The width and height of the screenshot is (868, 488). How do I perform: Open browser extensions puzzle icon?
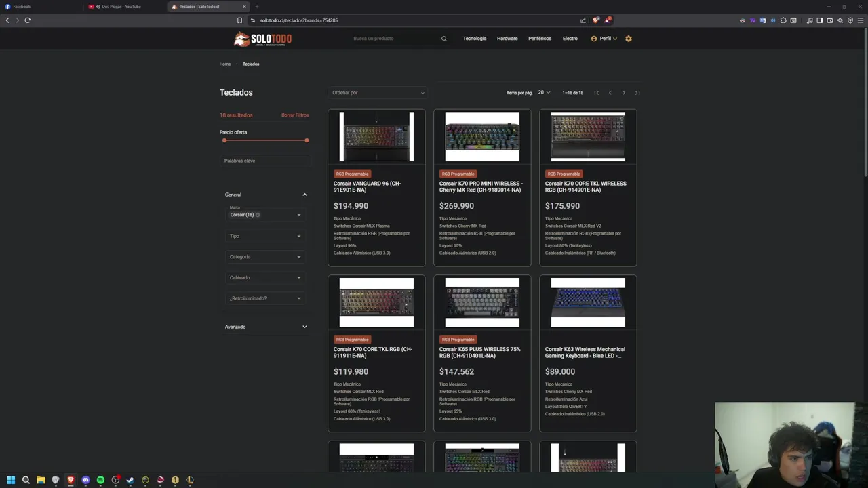click(783, 20)
